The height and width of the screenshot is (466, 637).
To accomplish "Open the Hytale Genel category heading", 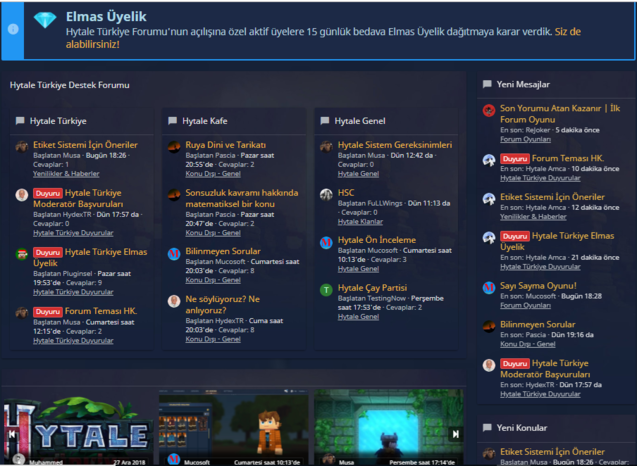I will coord(360,121).
